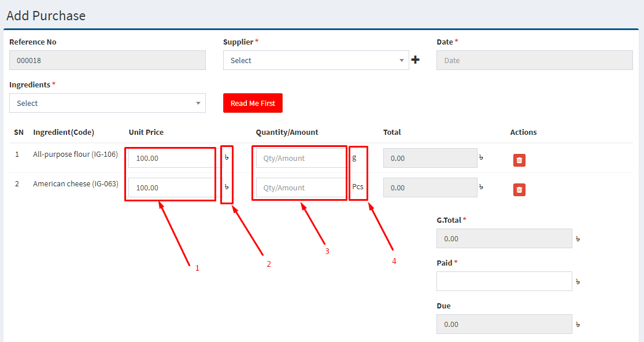Delete the All-purpose flour row

(519, 160)
